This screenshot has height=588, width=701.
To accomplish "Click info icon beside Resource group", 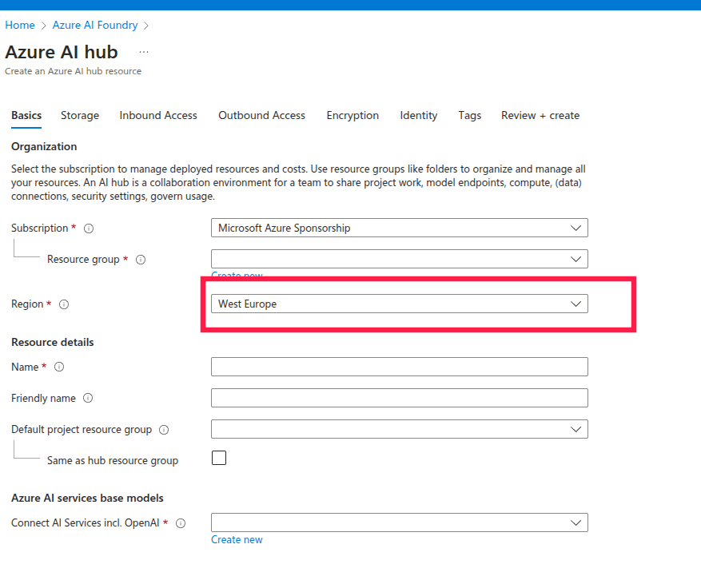I will coord(141,260).
